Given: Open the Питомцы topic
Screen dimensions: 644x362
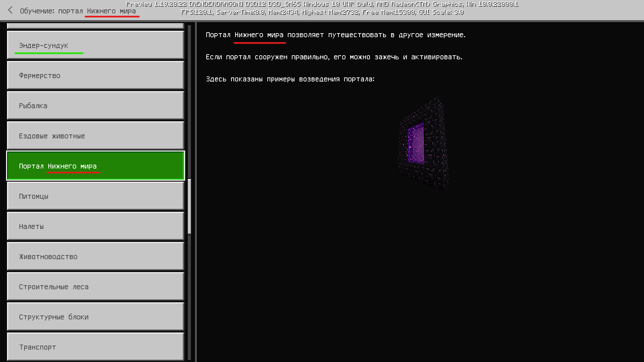Looking at the screenshot, I should (x=95, y=196).
